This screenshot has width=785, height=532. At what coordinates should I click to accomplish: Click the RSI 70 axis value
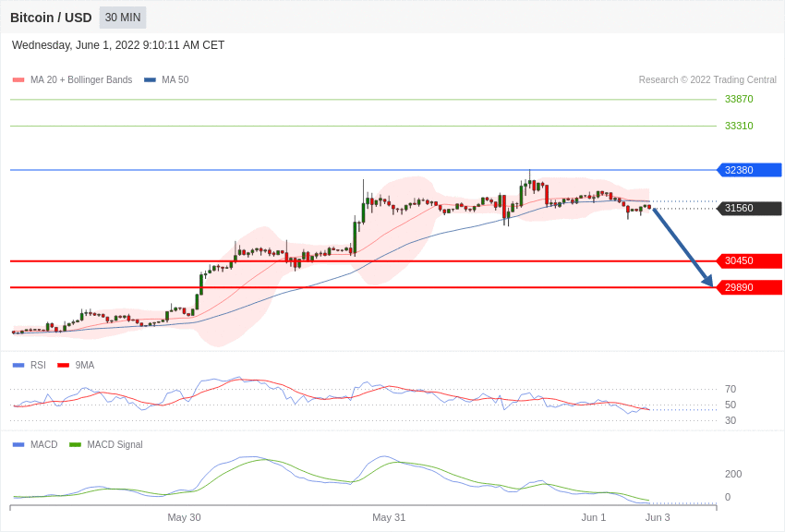731,389
